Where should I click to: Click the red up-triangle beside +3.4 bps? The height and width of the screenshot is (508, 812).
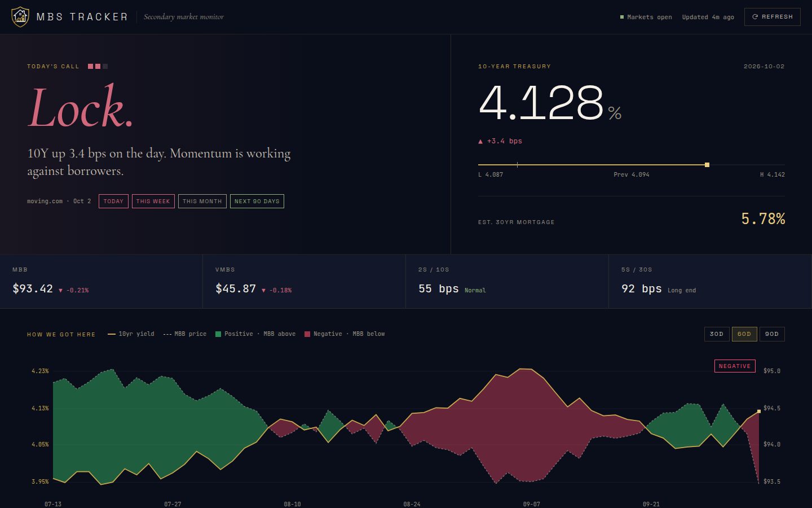[480, 142]
